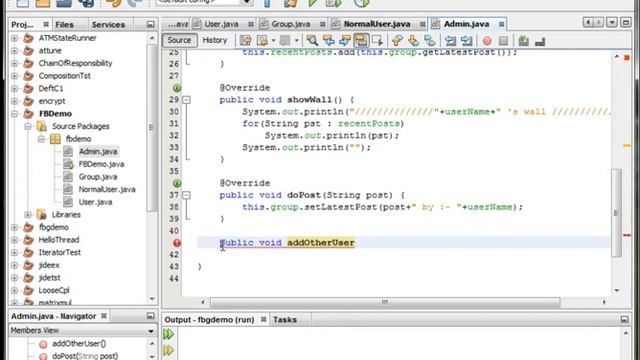
Task: Start macro recording with red circle icon
Action: pos(487,40)
